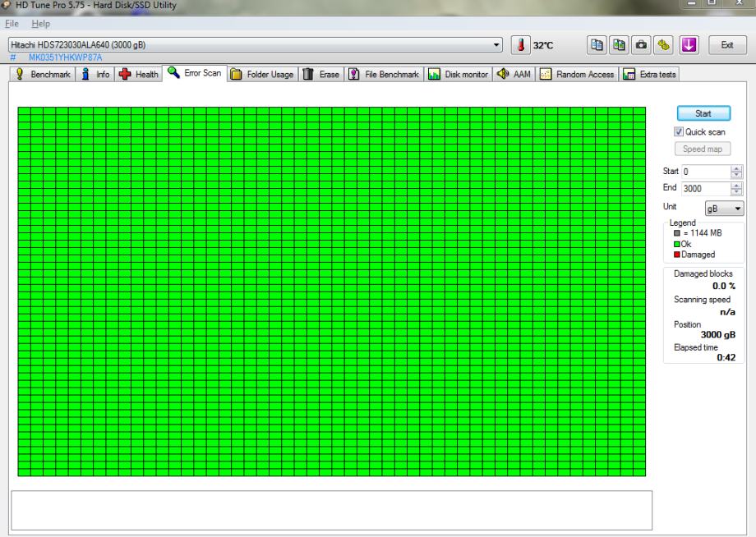Open the Unit gB dropdown
Screen dimensions: 756x537
pyautogui.click(x=724, y=209)
